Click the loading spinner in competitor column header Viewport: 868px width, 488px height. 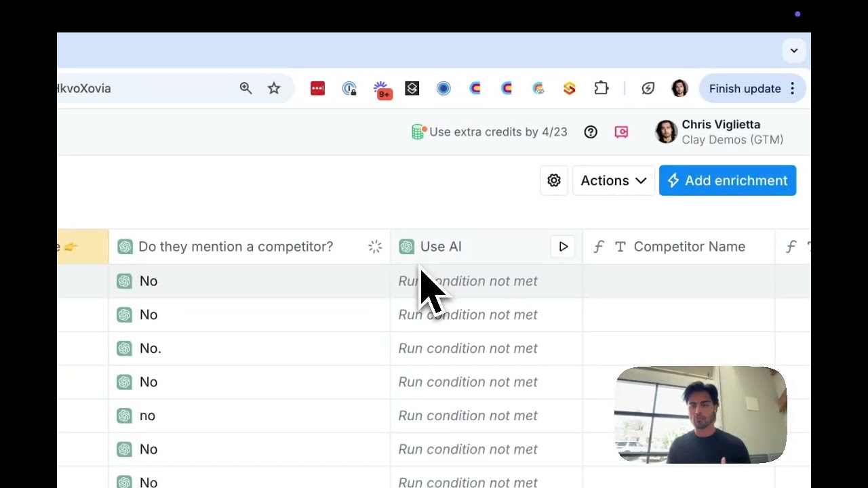pyautogui.click(x=375, y=247)
